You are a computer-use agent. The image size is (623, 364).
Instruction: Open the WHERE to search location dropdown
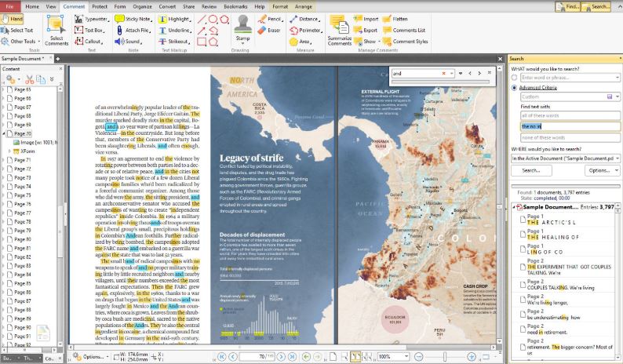[617, 158]
